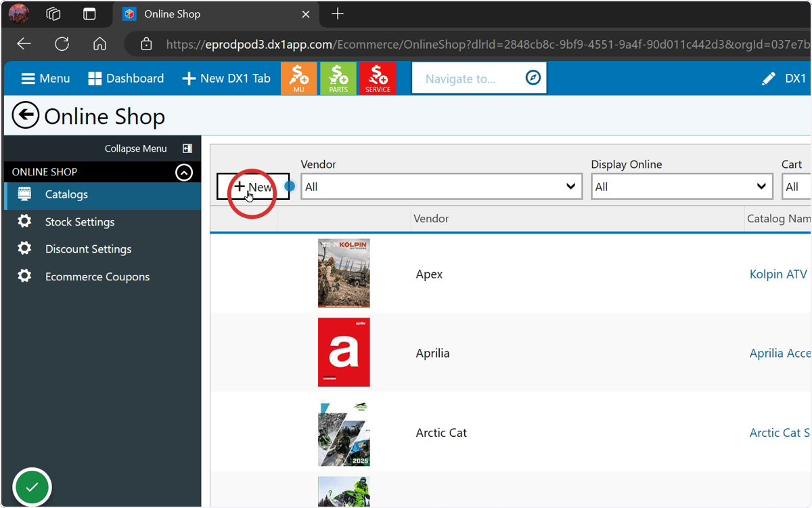
Task: Click the Arctic Cat 2025 catalog thumbnail
Action: pyautogui.click(x=344, y=432)
